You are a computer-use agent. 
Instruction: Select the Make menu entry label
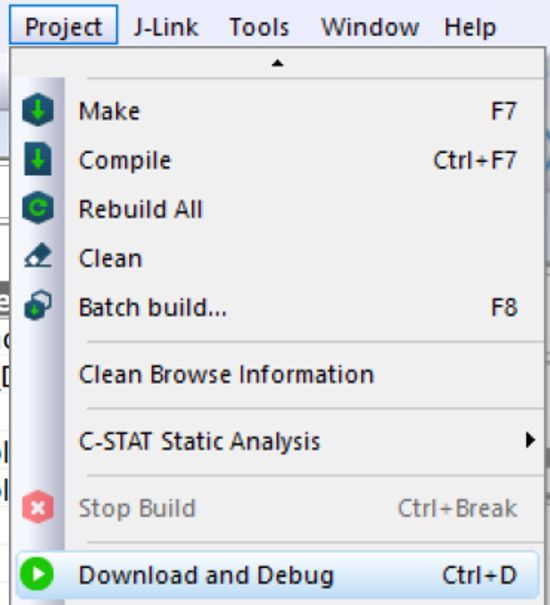(109, 112)
